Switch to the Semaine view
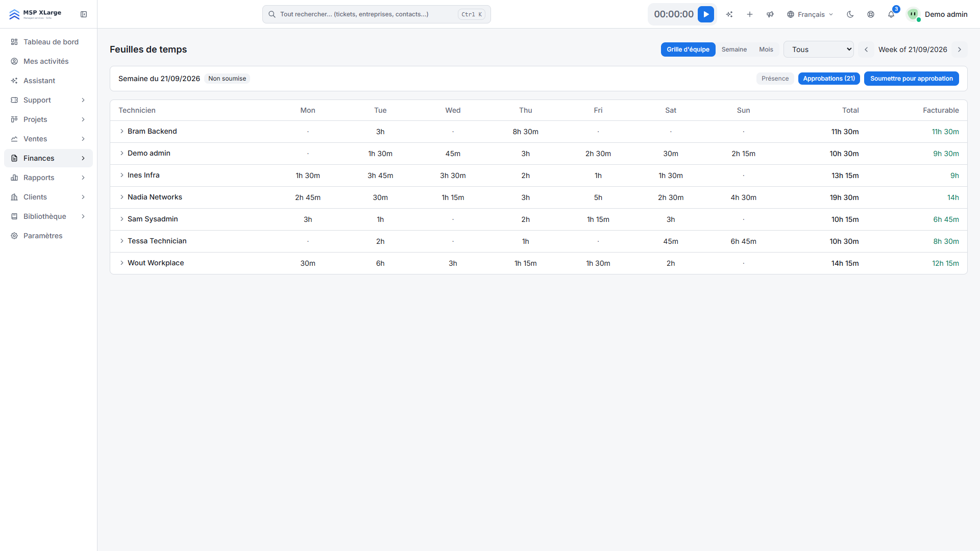The image size is (980, 551). coord(734,49)
